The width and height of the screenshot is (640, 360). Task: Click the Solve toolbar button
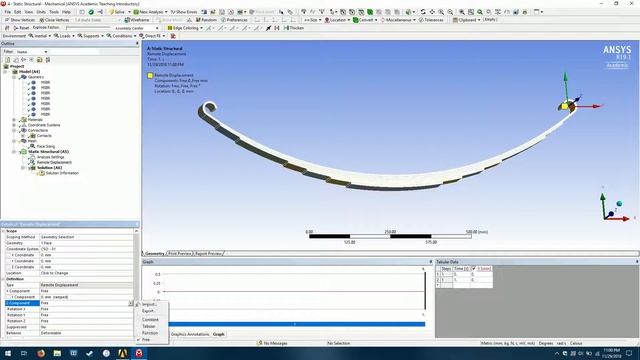pos(117,12)
